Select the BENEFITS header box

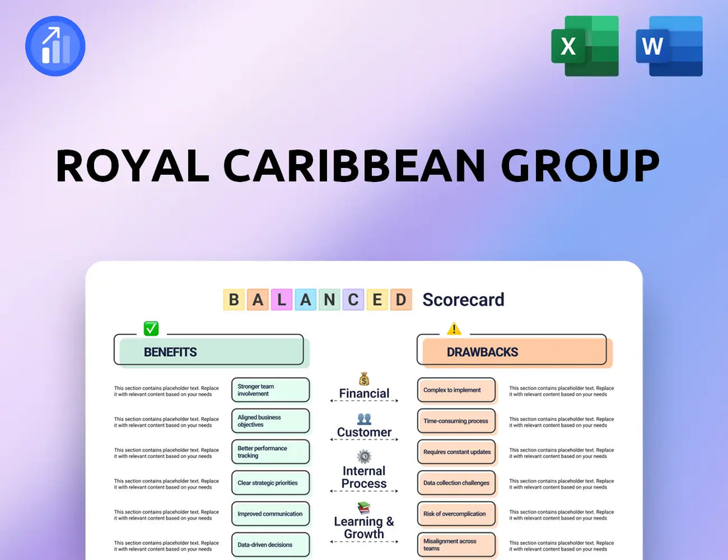click(211, 351)
